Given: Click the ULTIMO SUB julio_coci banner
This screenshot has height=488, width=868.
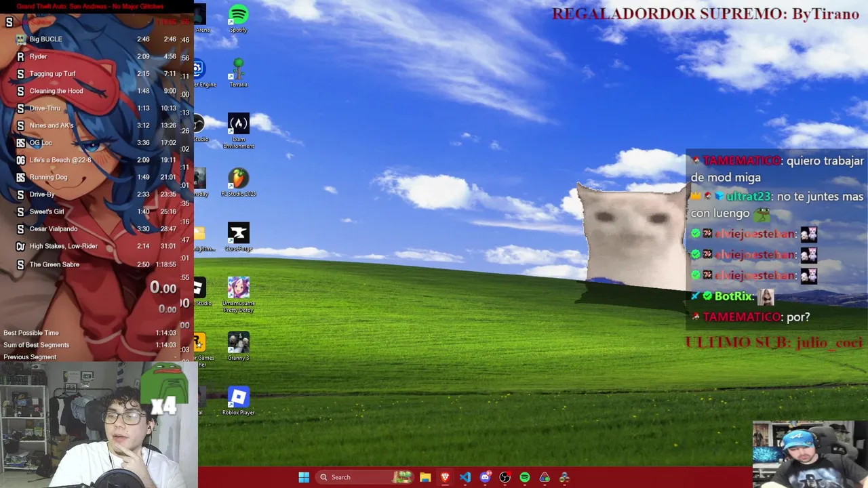Looking at the screenshot, I should pyautogui.click(x=774, y=342).
